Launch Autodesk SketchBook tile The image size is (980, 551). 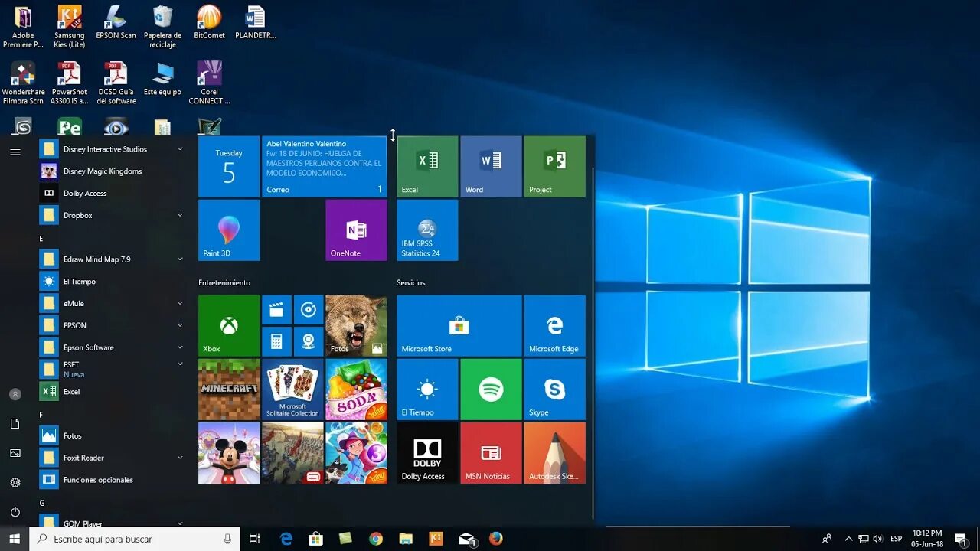(554, 453)
